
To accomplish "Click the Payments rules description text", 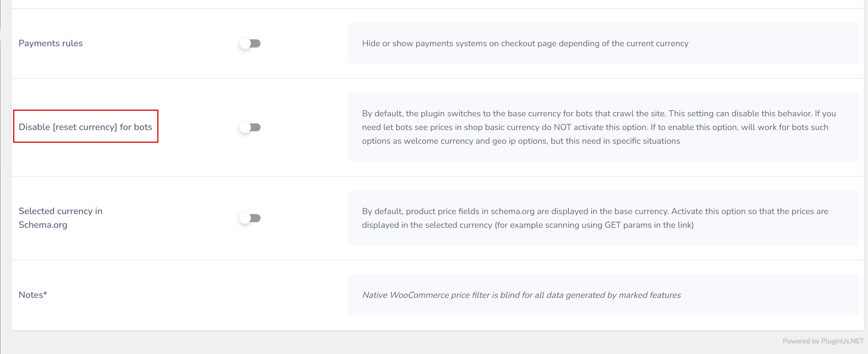I will (525, 43).
